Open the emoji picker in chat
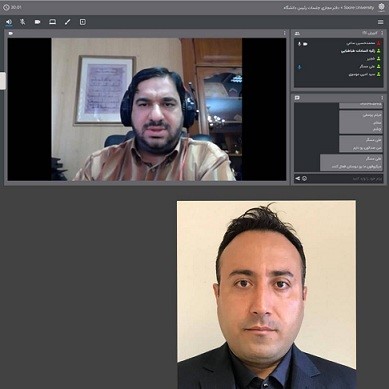This screenshot has width=389, height=389. click(x=304, y=179)
